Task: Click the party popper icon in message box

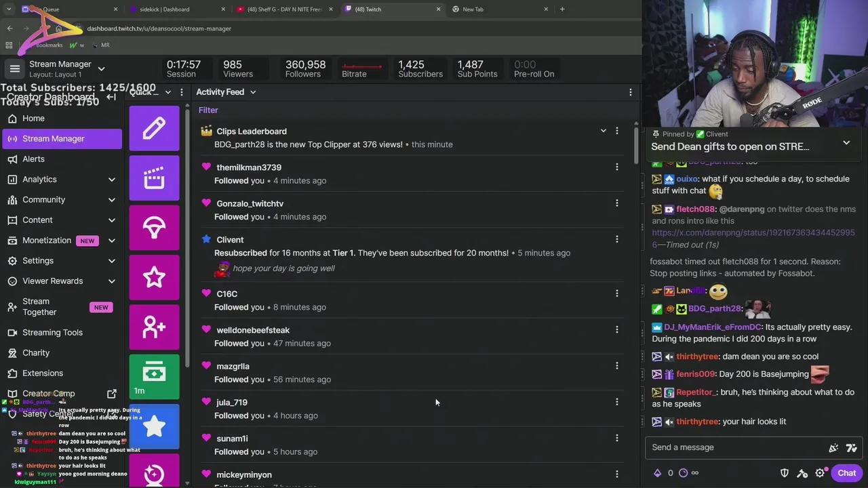Action: (x=833, y=447)
